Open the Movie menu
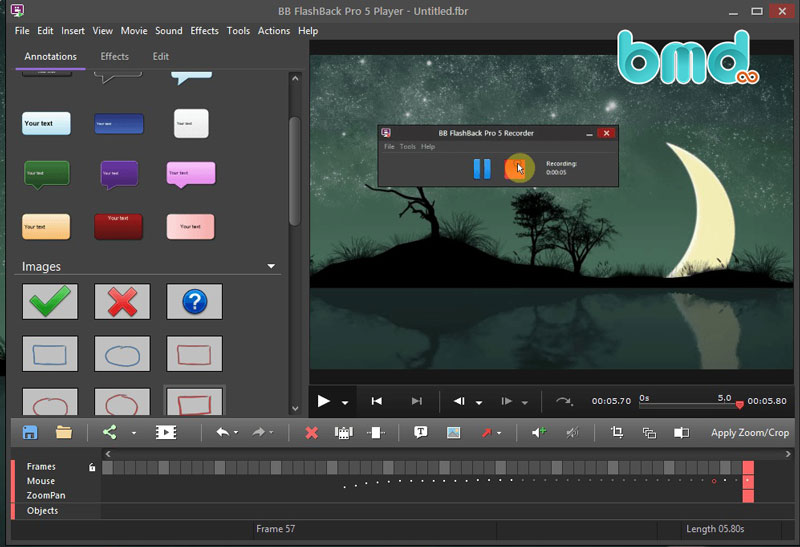The height and width of the screenshot is (547, 800). click(134, 31)
